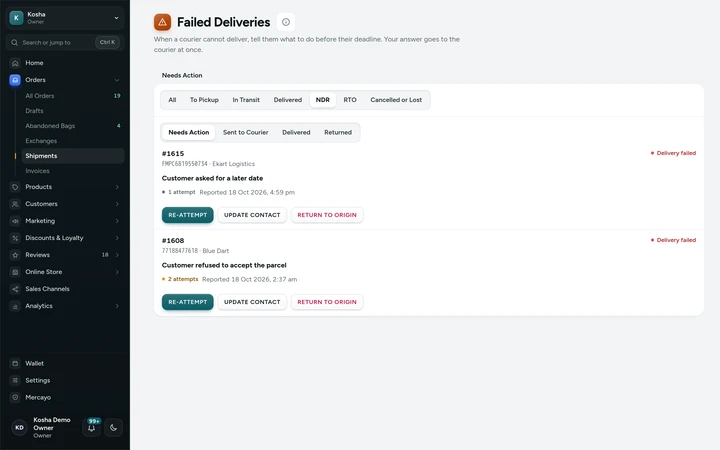Click the Analytics chart icon

tap(15, 306)
